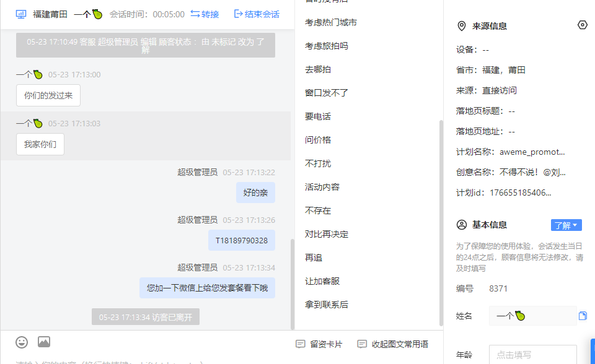This screenshot has height=364, width=595.
Task: Select quick phrase 让加客服
Action: (322, 281)
